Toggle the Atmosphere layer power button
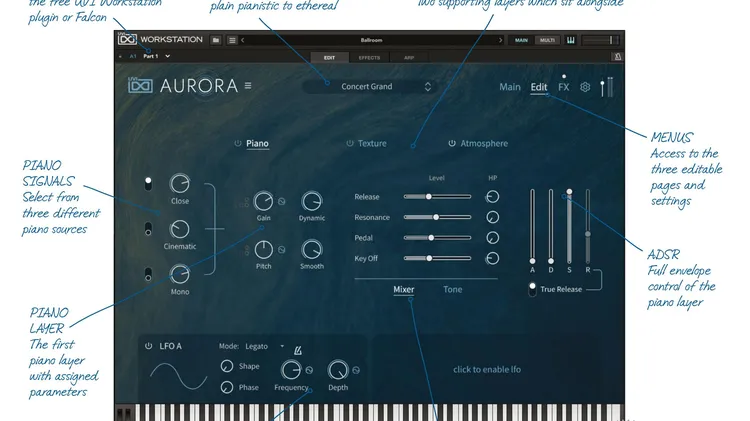 (x=452, y=143)
